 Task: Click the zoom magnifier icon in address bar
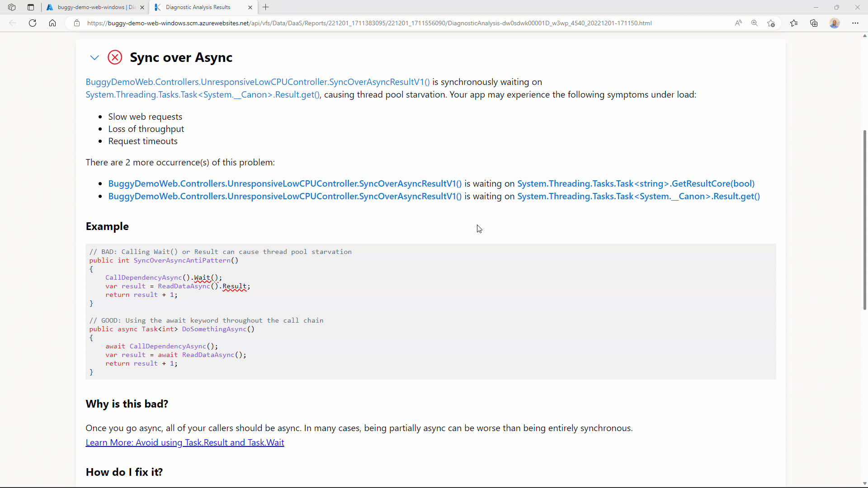point(755,23)
